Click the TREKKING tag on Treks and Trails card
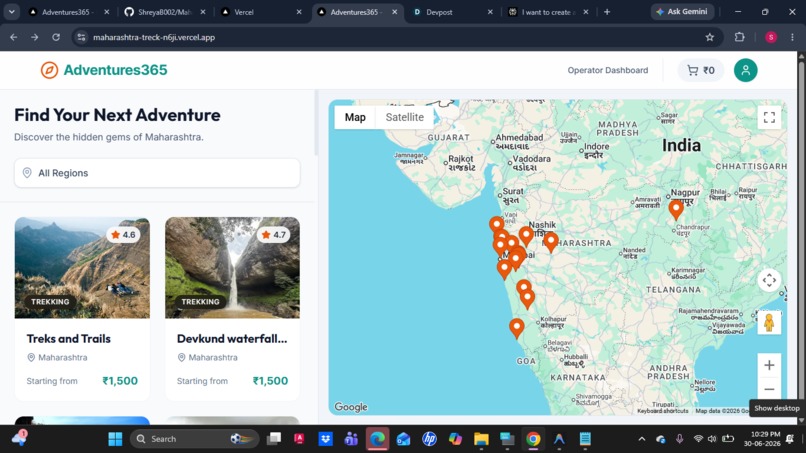This screenshot has width=806, height=453. pos(50,302)
